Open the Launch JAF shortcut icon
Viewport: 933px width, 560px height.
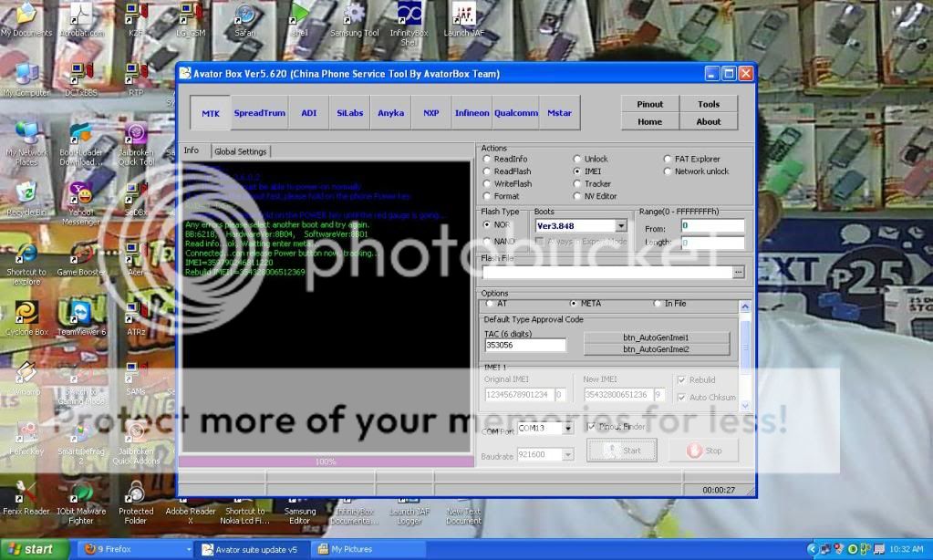[x=463, y=14]
